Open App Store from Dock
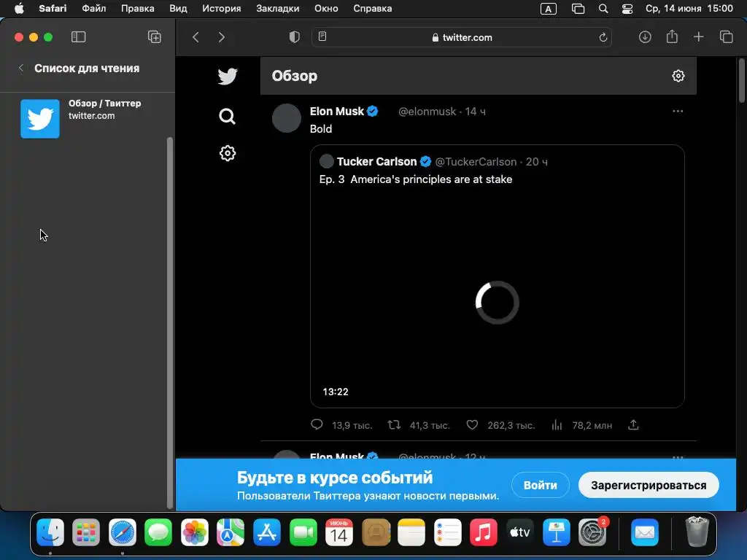The width and height of the screenshot is (747, 560). pos(267,532)
